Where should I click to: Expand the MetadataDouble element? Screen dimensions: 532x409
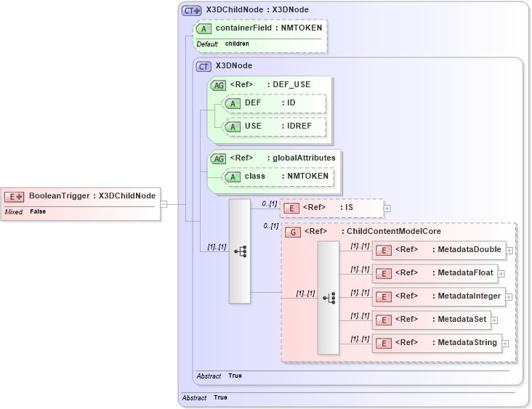(x=509, y=251)
